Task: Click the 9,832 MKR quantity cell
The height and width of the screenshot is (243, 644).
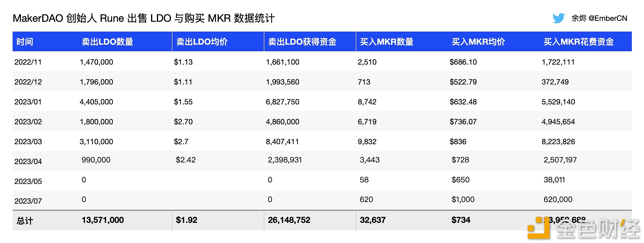Action: [x=367, y=142]
